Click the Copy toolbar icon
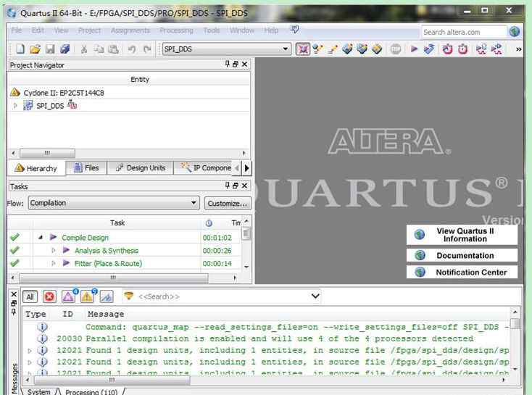Screen dimensions: 532x395 click(99, 49)
